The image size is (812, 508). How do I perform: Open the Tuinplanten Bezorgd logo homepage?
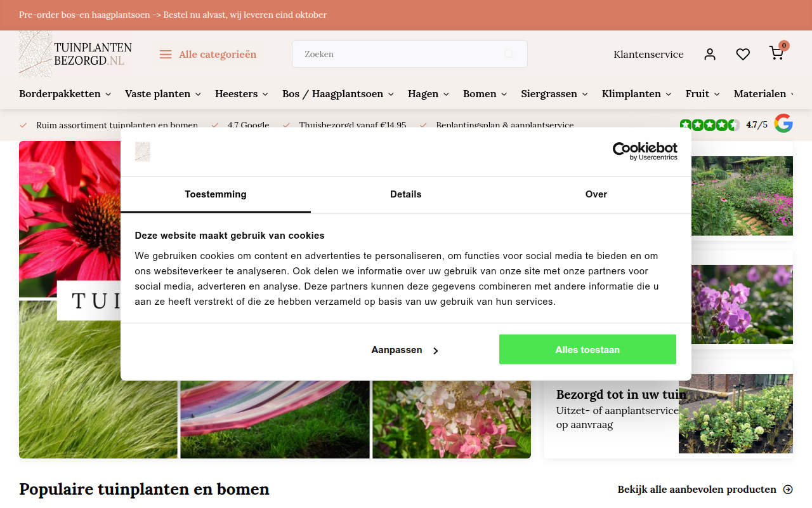pos(75,54)
